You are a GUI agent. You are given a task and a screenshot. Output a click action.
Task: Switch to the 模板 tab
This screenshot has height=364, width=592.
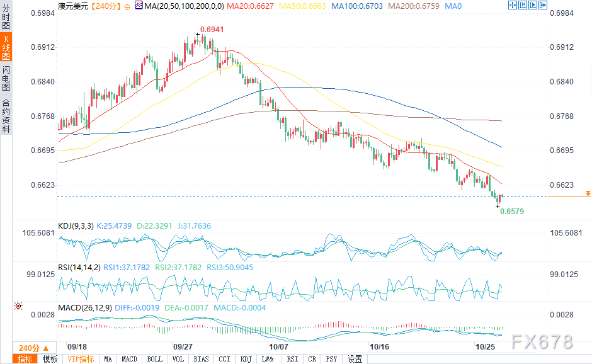coord(50,359)
